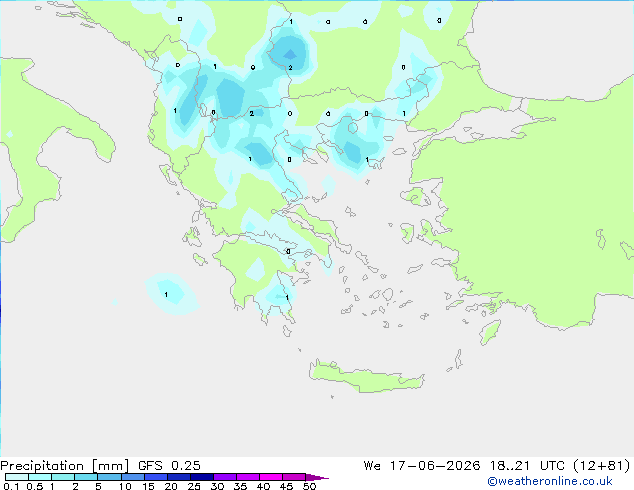Click the legend label '0.1'

pos(11,486)
